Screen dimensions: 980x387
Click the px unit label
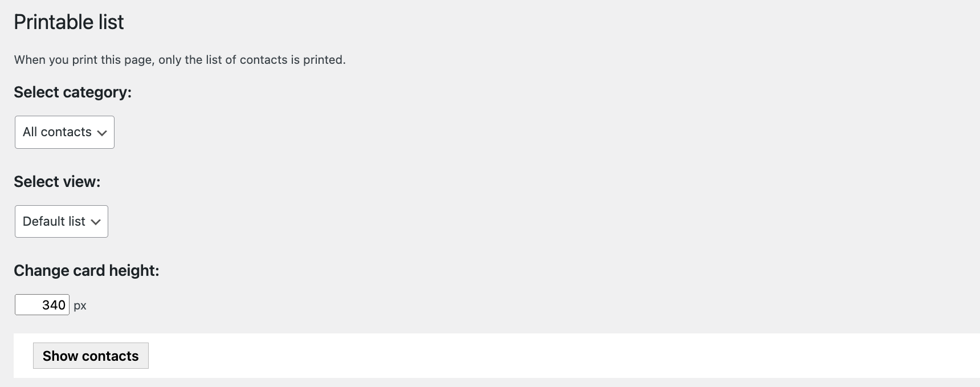pyautogui.click(x=80, y=305)
